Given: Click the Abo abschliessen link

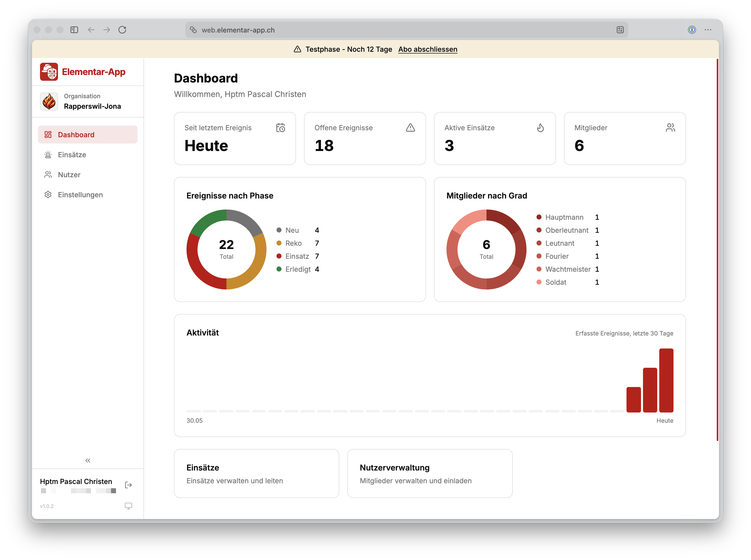Looking at the screenshot, I should pos(428,49).
